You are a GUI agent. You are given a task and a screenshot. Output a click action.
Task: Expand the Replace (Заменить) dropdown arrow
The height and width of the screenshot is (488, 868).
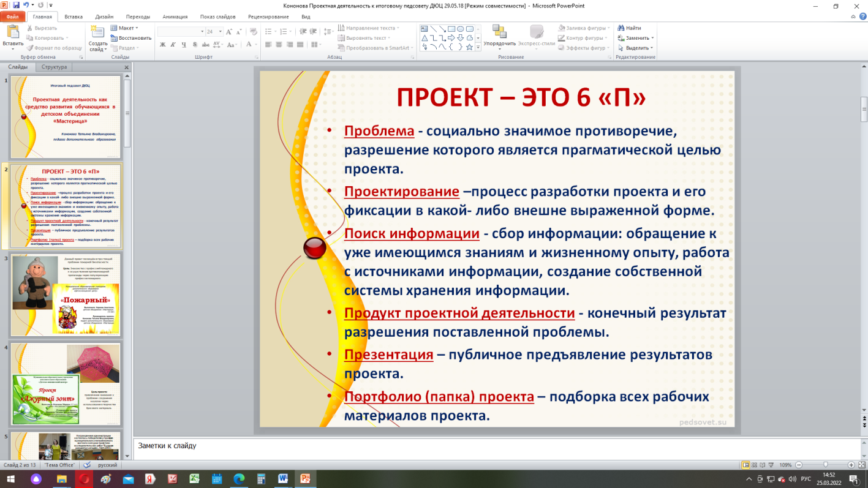click(653, 38)
